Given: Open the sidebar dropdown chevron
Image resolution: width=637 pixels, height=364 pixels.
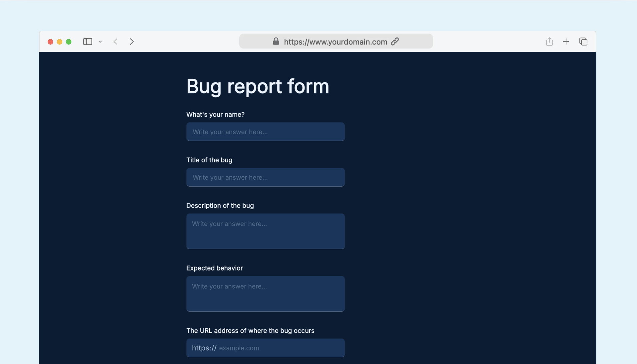Looking at the screenshot, I should click(100, 42).
